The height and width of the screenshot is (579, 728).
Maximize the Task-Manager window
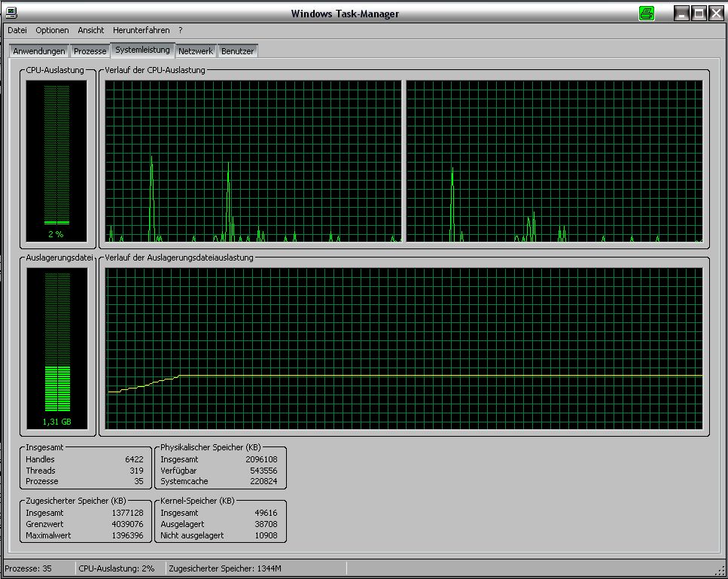[699, 13]
